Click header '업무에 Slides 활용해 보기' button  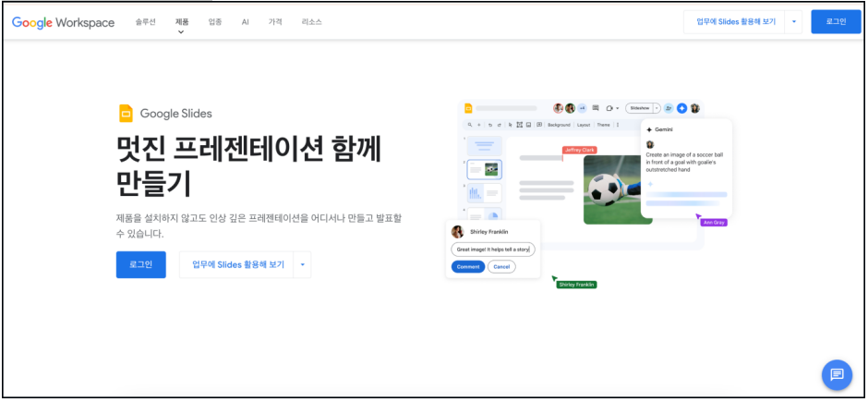point(735,21)
